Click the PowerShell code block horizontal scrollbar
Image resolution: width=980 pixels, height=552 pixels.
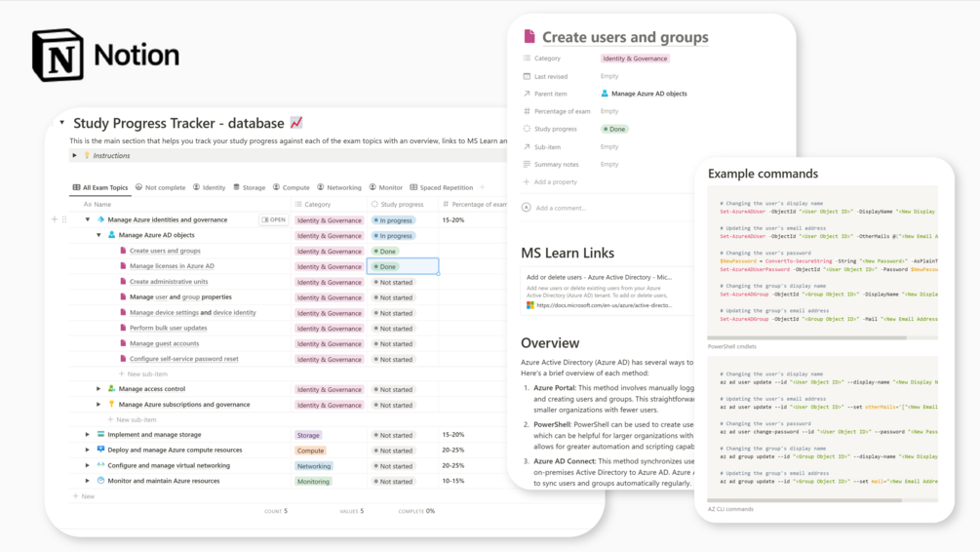[x=806, y=338]
